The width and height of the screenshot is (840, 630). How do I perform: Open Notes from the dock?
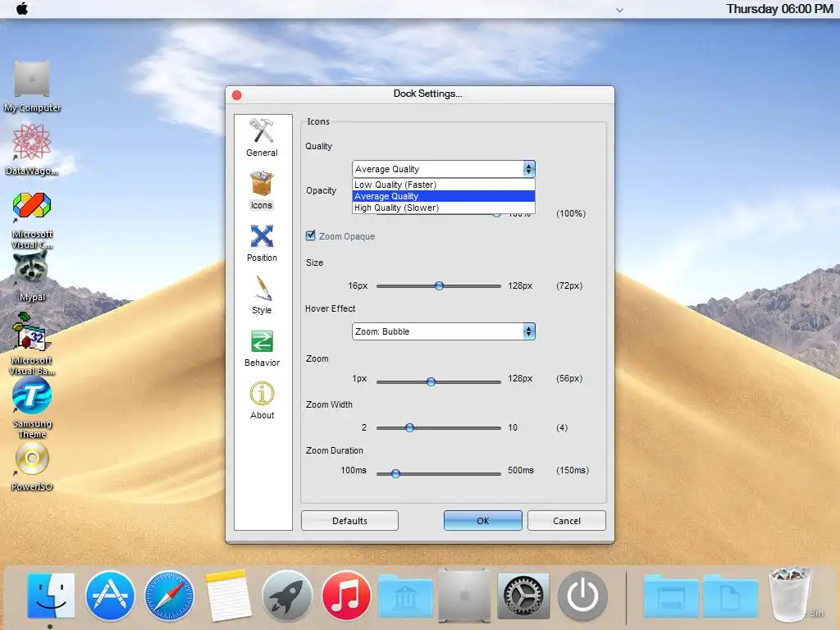pos(228,596)
